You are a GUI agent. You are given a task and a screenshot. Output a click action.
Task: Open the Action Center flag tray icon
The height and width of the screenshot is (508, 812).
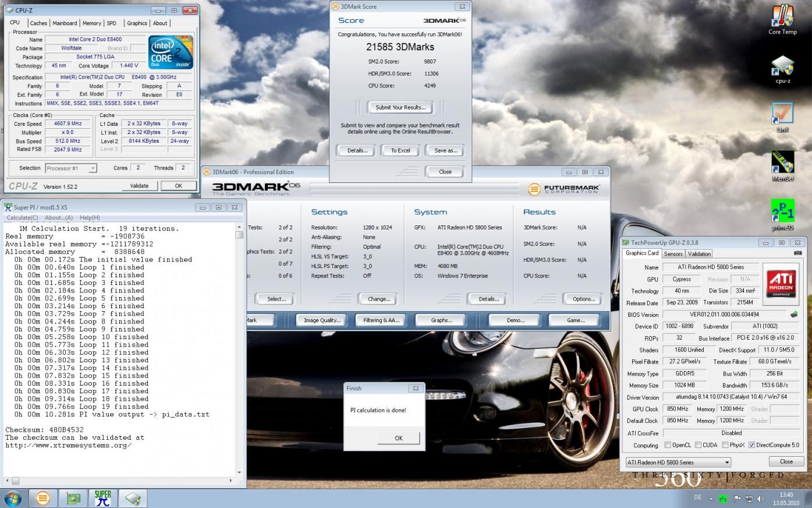point(737,499)
